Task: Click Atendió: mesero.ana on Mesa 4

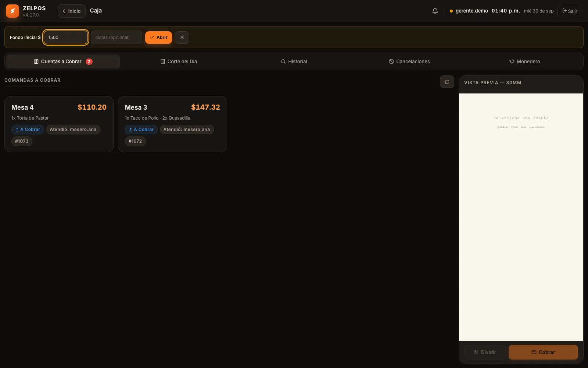Action: tap(73, 130)
